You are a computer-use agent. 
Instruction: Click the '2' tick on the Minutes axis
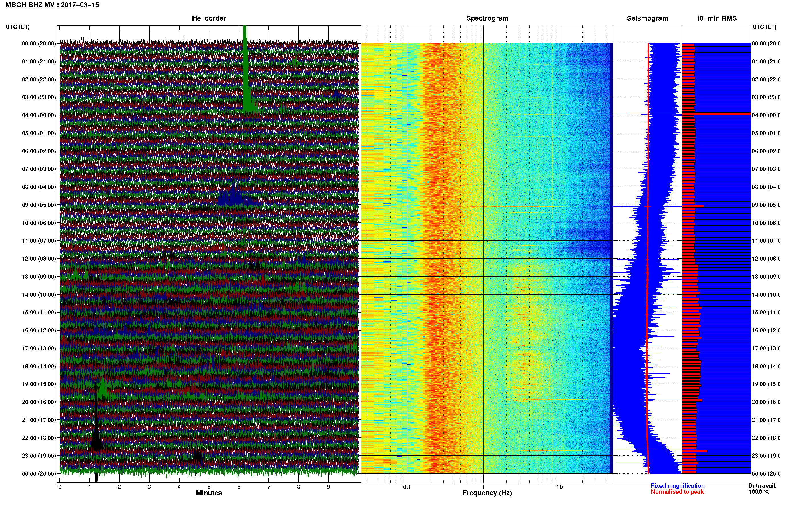click(120, 487)
